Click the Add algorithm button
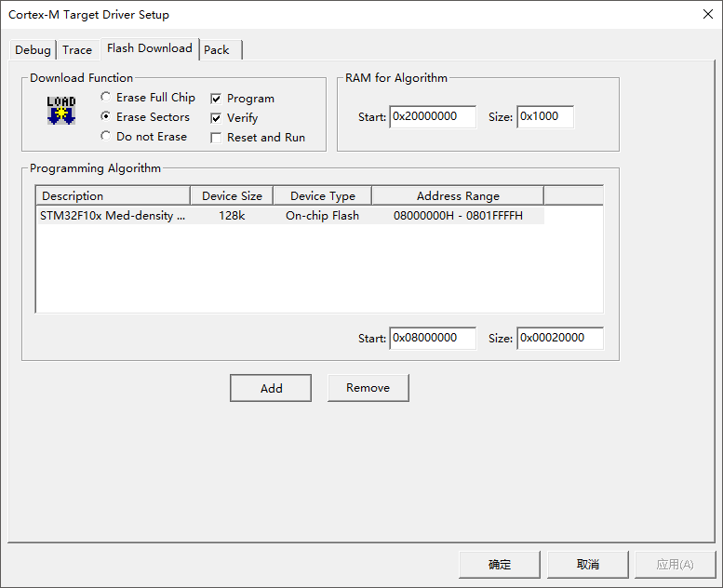723x588 pixels. pos(272,388)
